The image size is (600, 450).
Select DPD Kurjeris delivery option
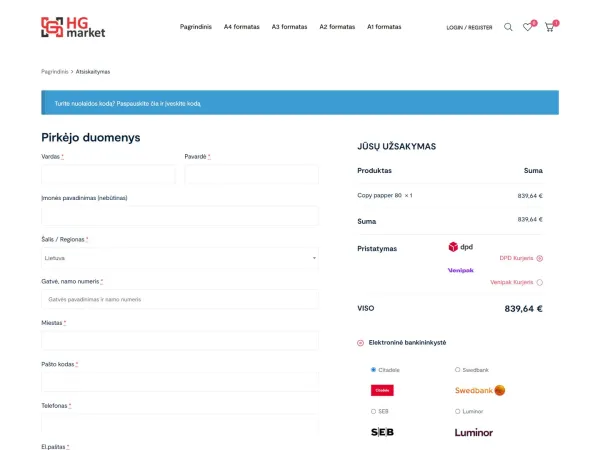coord(540,258)
